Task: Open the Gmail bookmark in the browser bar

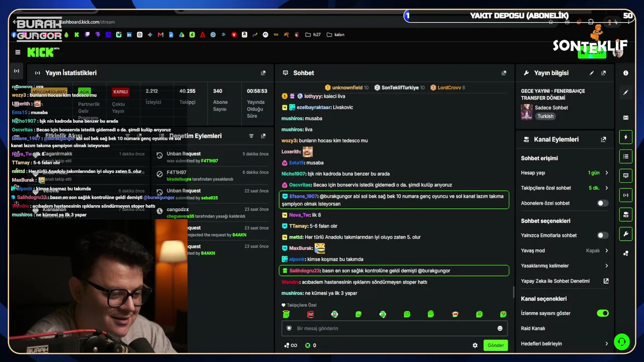Action: click(x=160, y=35)
